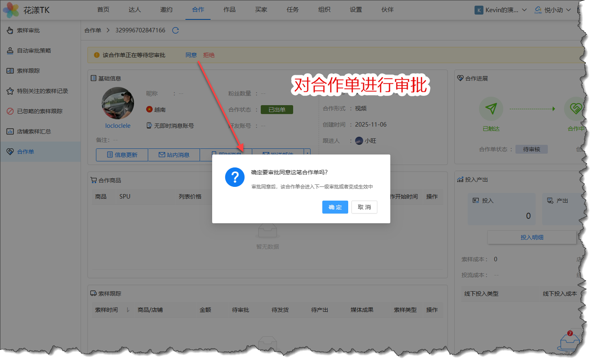Image resolution: width=596 pixels, height=364 pixels.
Task: Confirm approval with 确定 button
Action: [335, 207]
